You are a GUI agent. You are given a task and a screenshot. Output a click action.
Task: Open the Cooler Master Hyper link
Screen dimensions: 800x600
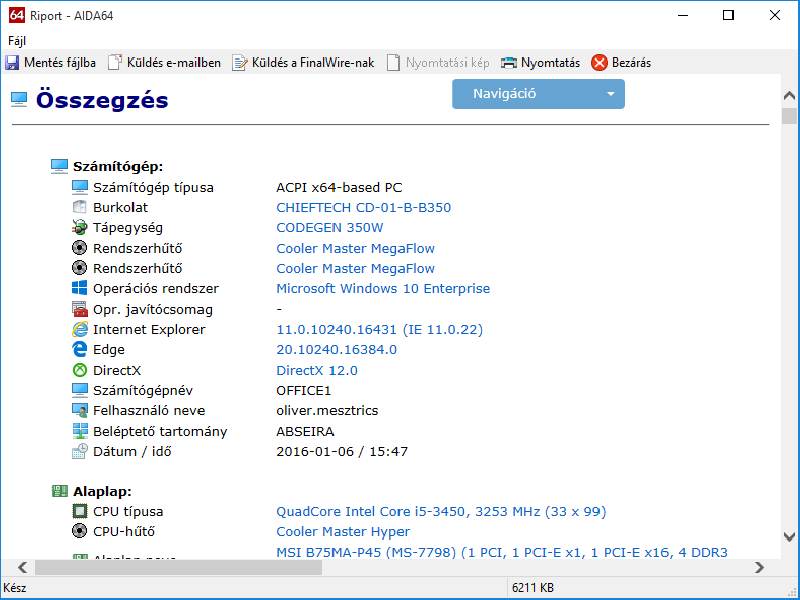coord(343,532)
